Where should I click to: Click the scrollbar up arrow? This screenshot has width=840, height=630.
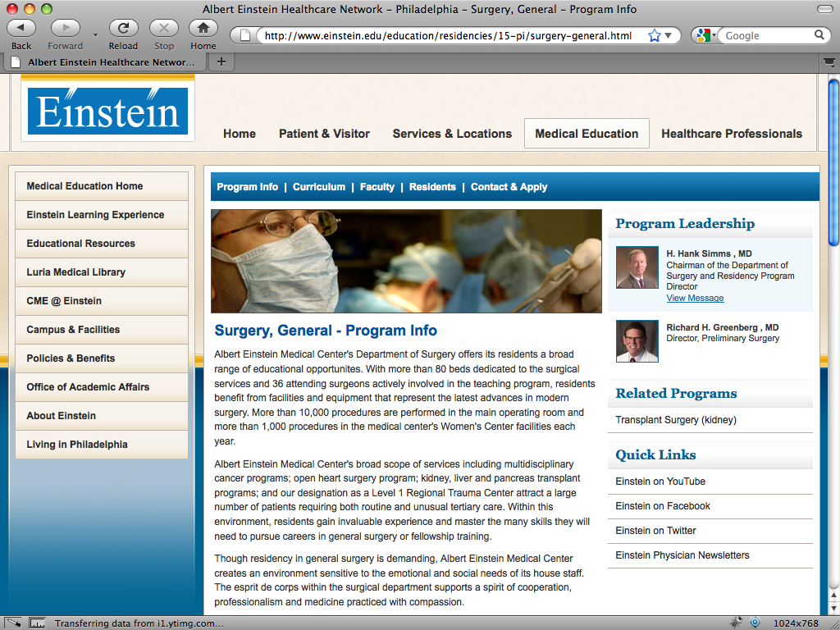[833, 595]
